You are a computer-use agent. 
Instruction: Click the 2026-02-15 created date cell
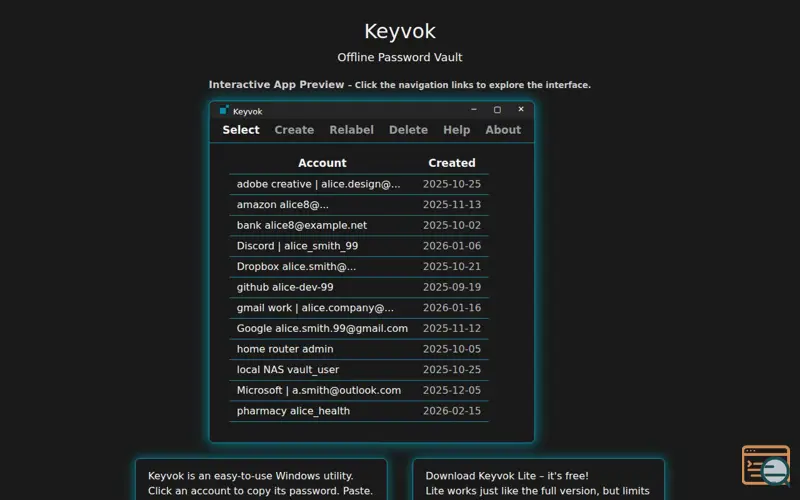[452, 411]
